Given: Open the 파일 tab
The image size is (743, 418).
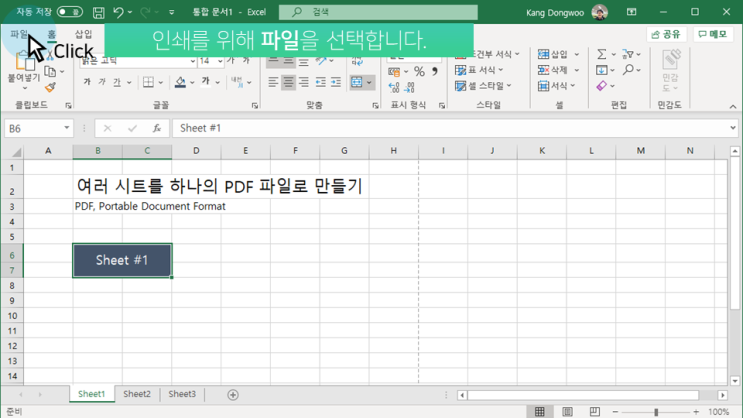Looking at the screenshot, I should coord(19,34).
